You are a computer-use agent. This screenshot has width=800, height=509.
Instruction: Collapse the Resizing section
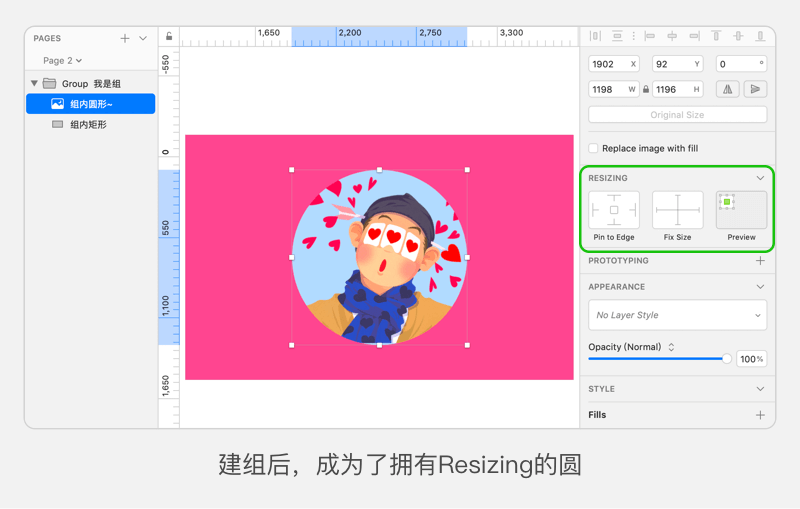pos(760,178)
